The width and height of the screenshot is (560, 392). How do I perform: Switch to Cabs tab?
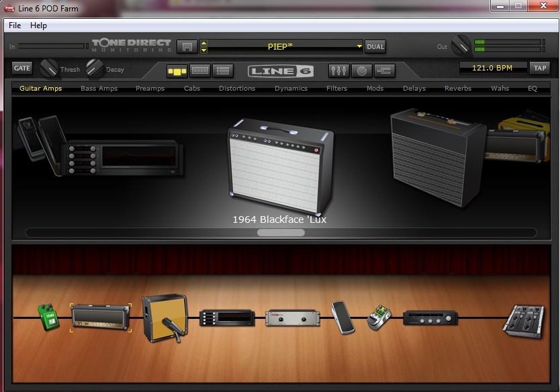(192, 88)
